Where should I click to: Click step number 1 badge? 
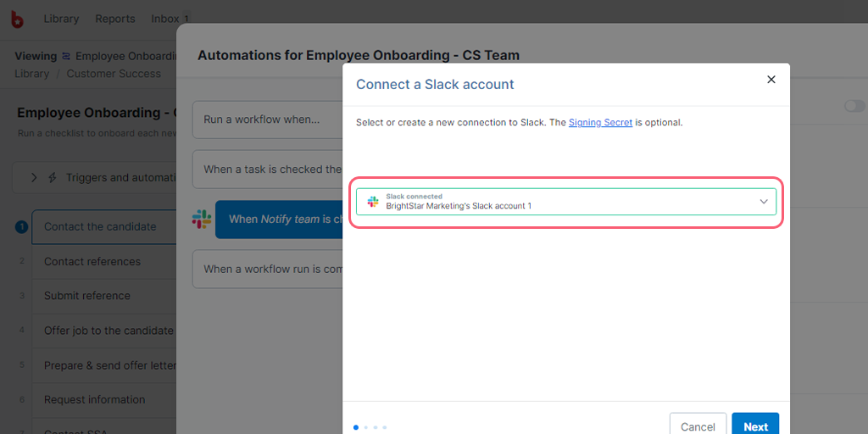point(21,227)
